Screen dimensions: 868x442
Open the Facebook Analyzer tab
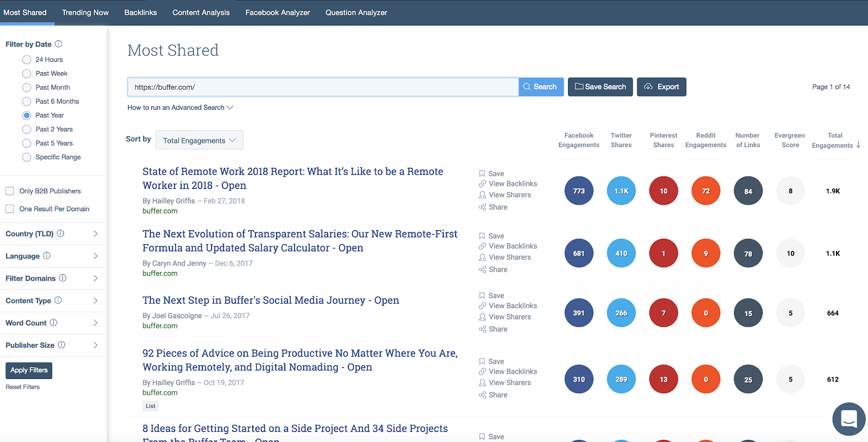277,12
